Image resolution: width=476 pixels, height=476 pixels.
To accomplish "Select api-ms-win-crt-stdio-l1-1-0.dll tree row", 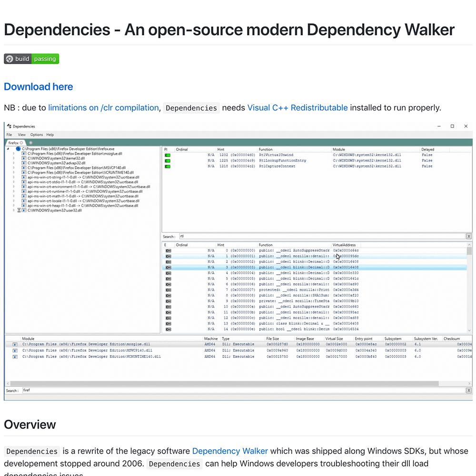I will click(83, 182).
